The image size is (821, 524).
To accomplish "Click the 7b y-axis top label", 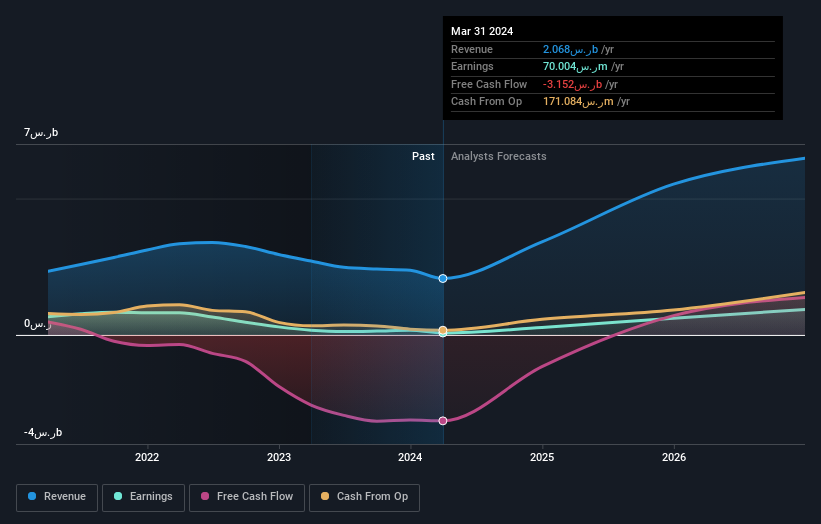I will tap(41, 132).
